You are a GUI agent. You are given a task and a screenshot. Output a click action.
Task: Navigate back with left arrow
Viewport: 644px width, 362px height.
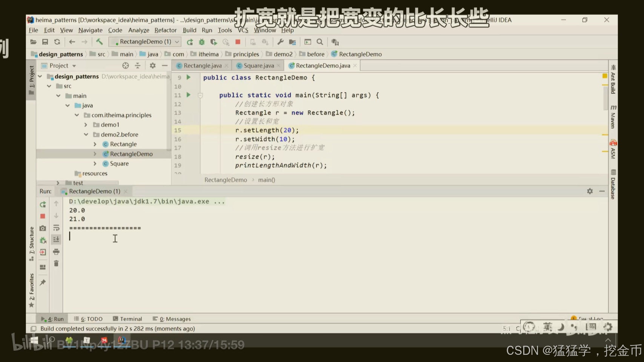coord(72,42)
